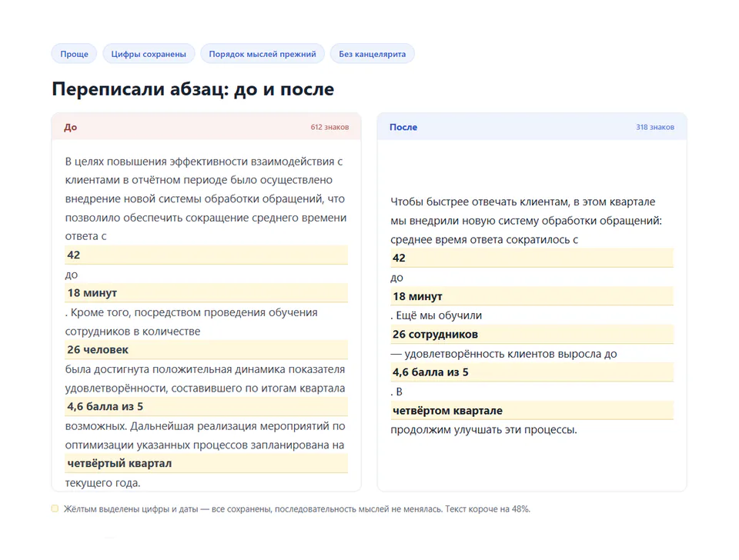Click the 'Проще' tag chip
The height and width of the screenshot is (560, 739).
coord(74,54)
